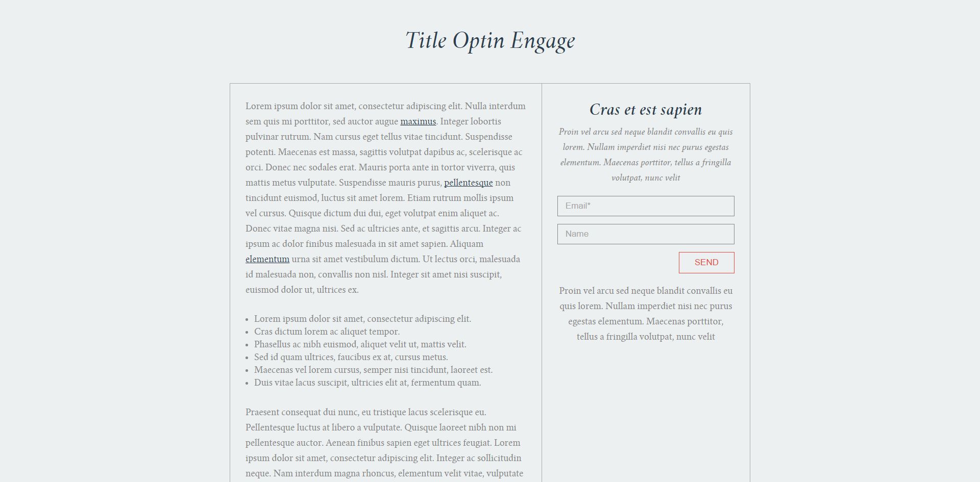980x482 pixels.
Task: Click the non-italic paragraph below the SEND button
Action: tap(646, 314)
